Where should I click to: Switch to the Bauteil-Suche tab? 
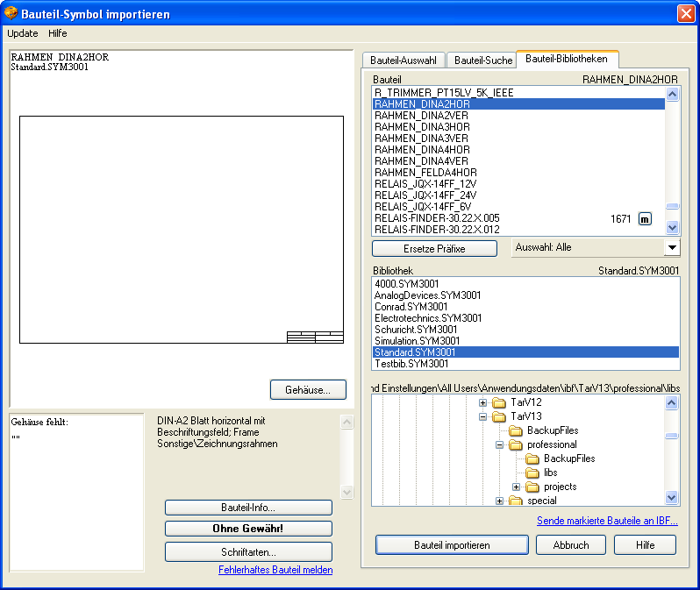click(x=482, y=60)
